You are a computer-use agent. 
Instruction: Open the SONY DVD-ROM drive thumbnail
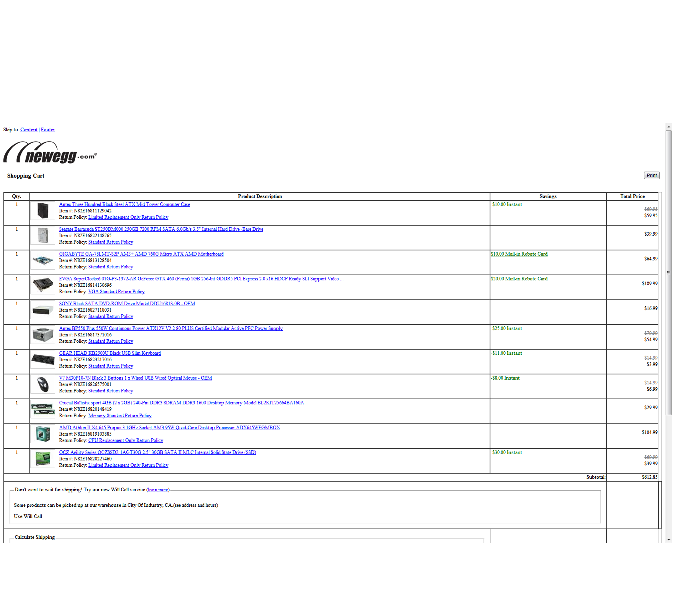coord(43,310)
